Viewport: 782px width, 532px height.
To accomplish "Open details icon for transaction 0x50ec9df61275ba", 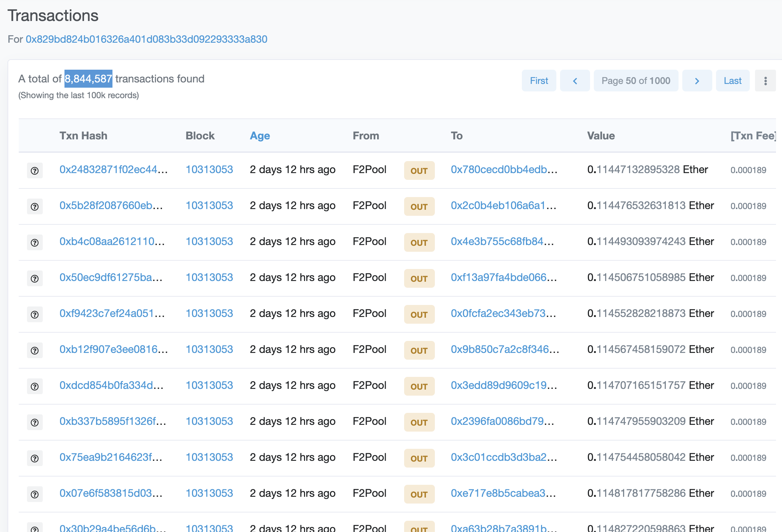I will [34, 278].
